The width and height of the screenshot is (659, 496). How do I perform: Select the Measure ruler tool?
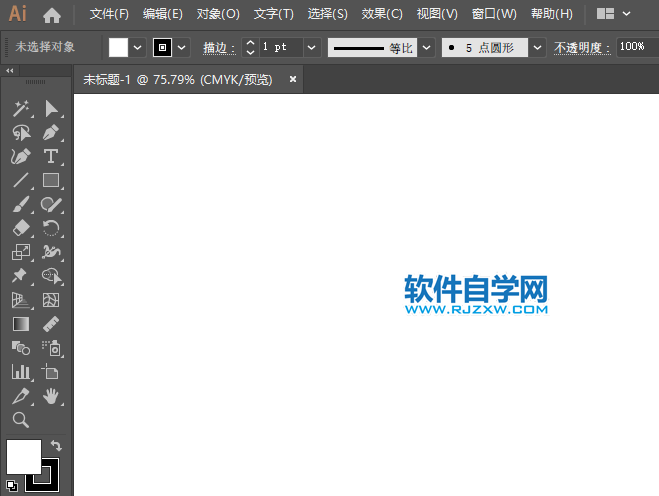coord(51,324)
